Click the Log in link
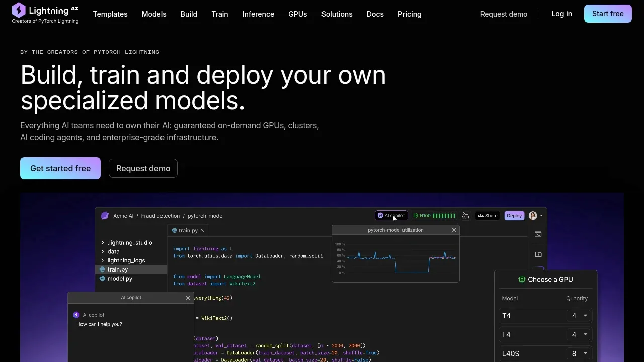The width and height of the screenshot is (644, 362). point(561,14)
